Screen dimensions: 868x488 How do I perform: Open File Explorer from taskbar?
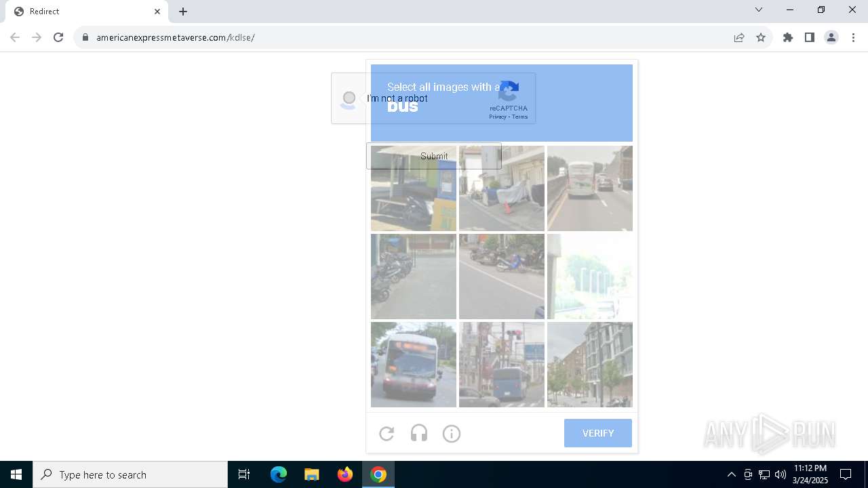pos(311,474)
